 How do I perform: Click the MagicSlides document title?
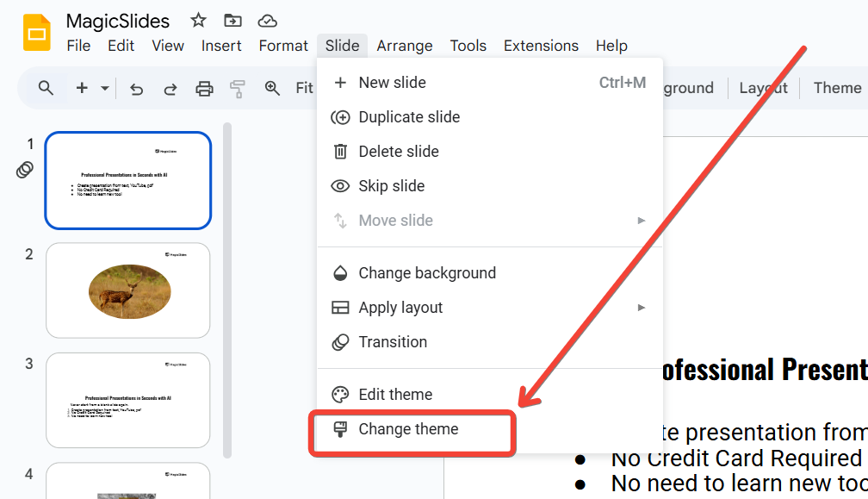tap(117, 21)
